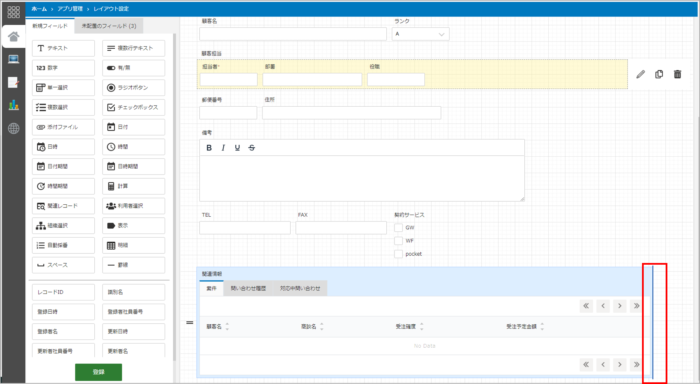Check the GW checkbox
This screenshot has width=700, height=384.
(x=398, y=228)
